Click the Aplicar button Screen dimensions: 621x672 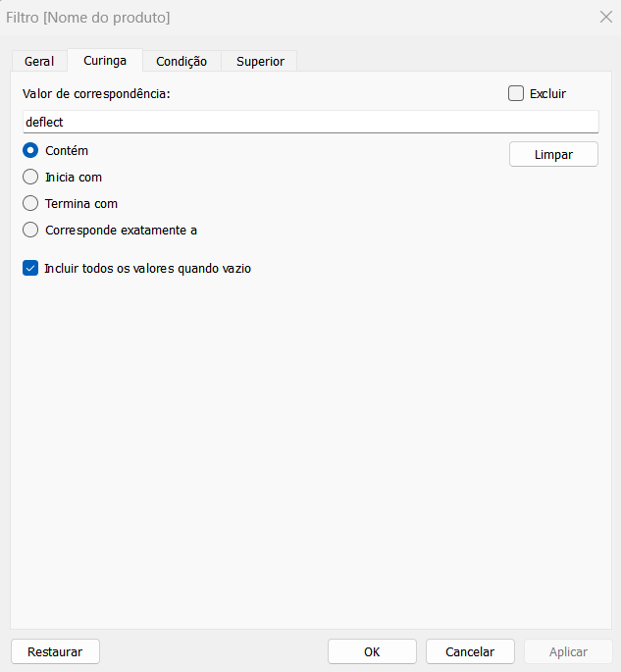pyautogui.click(x=568, y=651)
